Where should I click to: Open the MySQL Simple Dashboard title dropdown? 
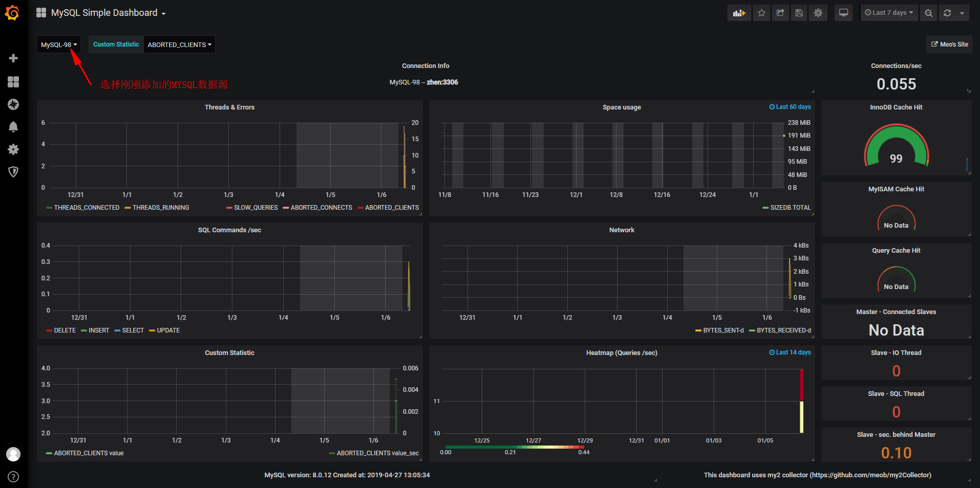click(x=109, y=13)
